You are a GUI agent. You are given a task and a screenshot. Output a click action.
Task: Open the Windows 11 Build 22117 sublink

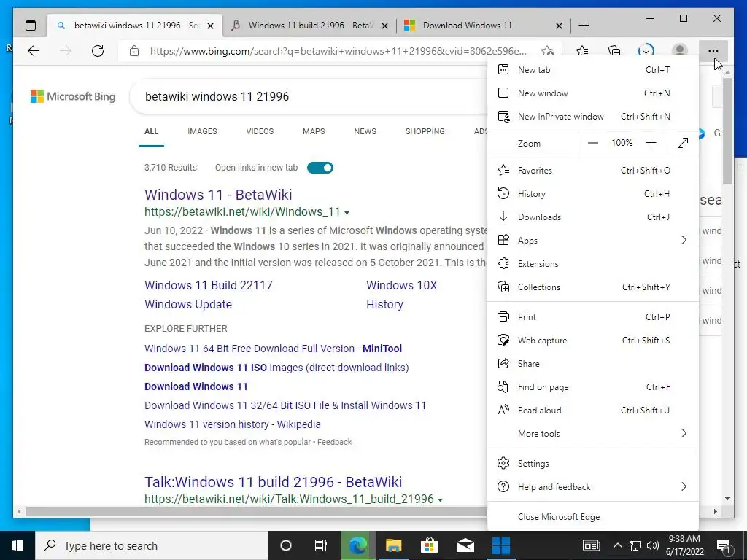(208, 285)
